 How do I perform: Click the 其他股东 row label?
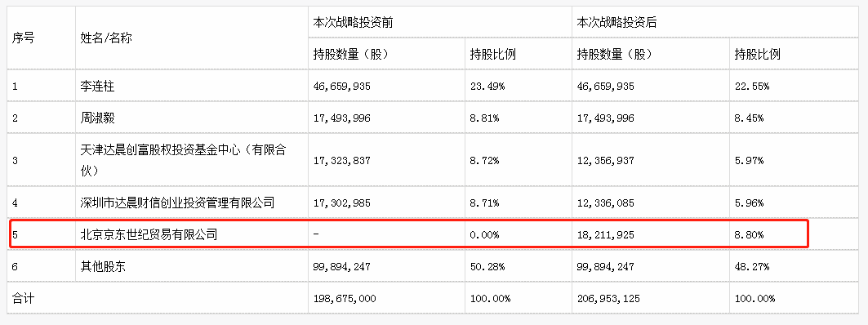pos(103,266)
